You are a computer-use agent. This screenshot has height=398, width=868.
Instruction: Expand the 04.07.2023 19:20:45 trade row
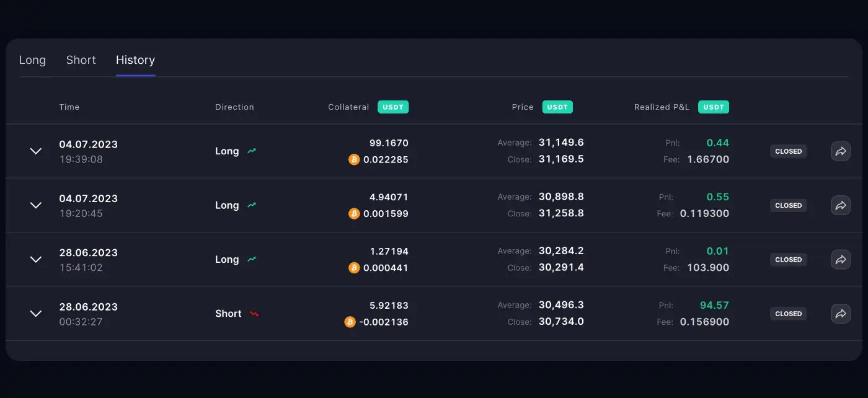pos(36,205)
